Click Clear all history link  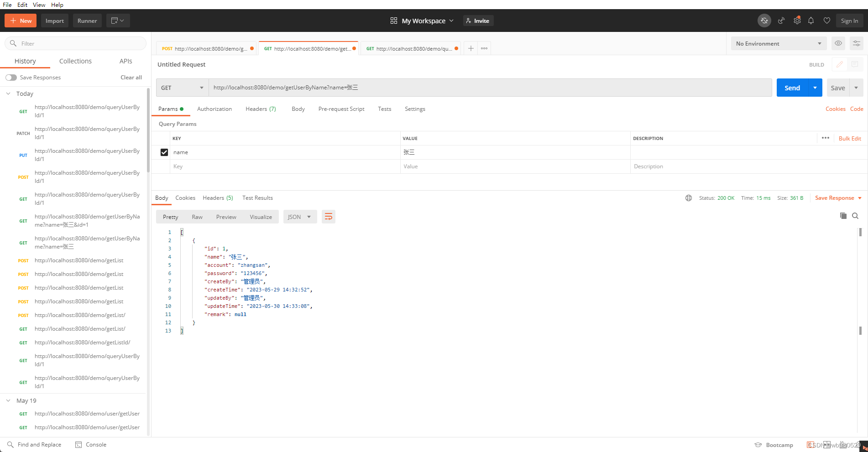(131, 78)
